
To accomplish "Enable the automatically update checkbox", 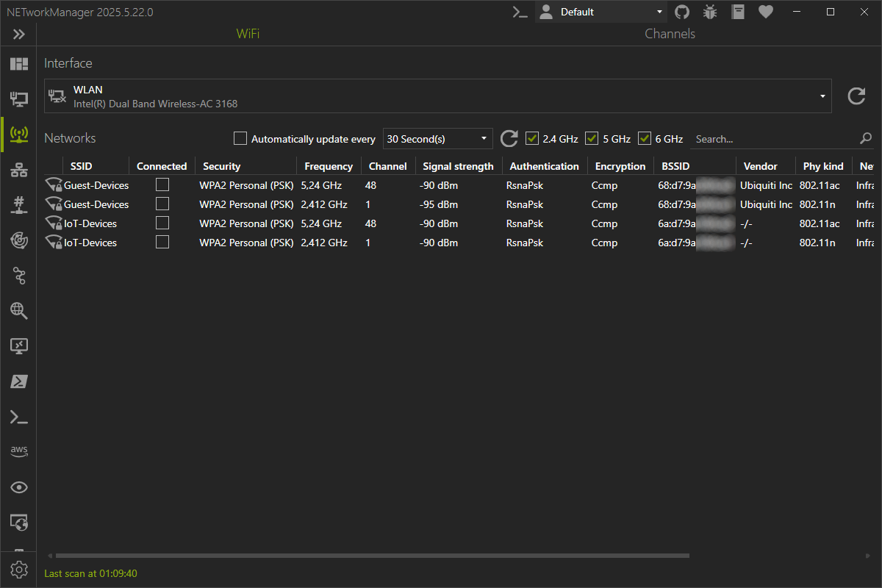I will point(240,138).
